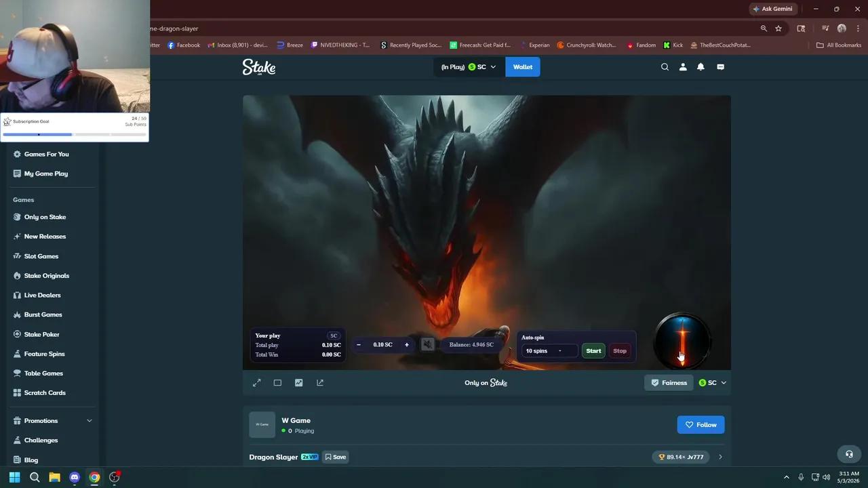Viewport: 868px width, 488px height.
Task: Open the Fairness panel
Action: point(669,383)
